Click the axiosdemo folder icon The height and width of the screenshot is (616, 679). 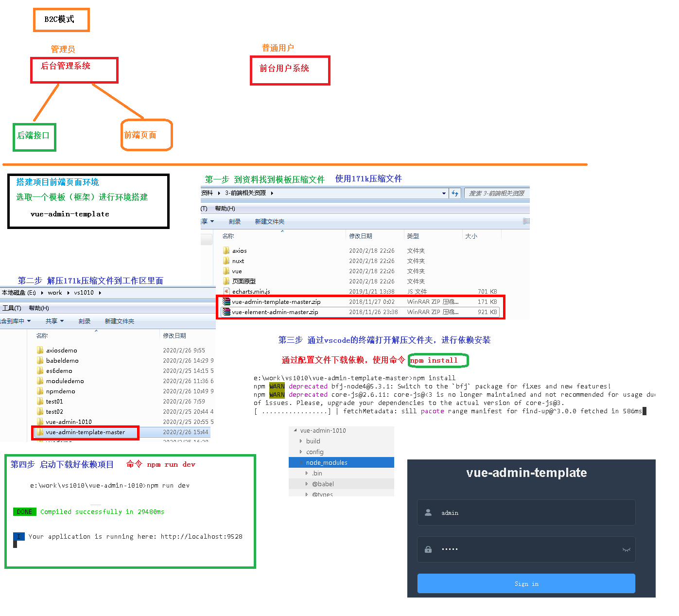coord(40,350)
